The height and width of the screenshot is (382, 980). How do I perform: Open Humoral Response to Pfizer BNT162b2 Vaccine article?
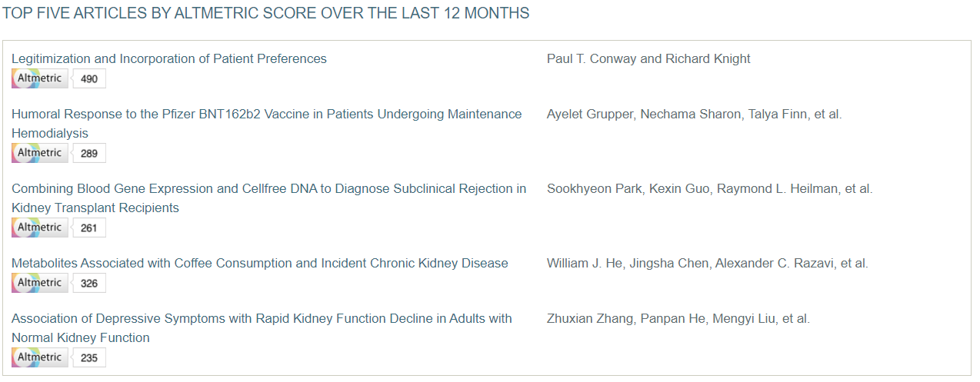point(266,124)
